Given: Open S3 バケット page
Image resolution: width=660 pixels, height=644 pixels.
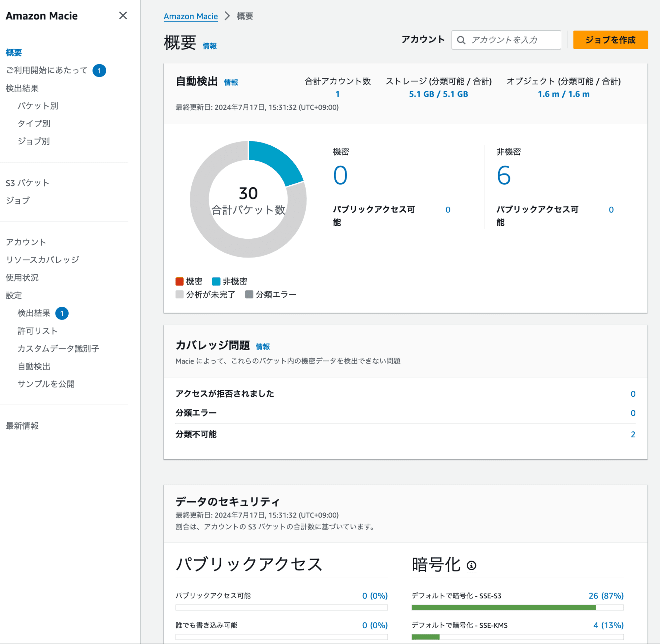Looking at the screenshot, I should tap(28, 183).
